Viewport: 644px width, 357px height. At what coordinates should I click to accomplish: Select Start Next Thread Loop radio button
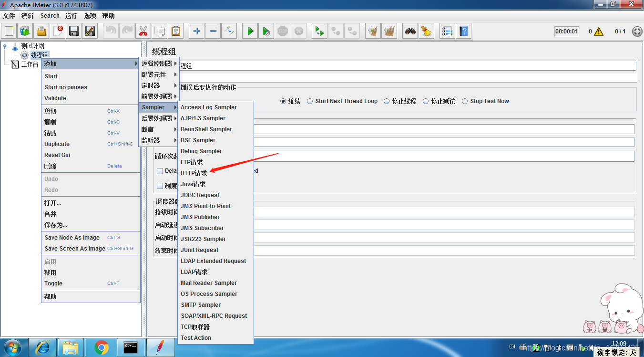[310, 101]
